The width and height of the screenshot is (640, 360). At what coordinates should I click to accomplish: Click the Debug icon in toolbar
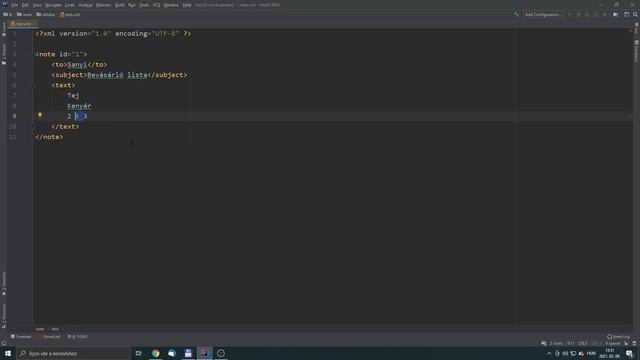coord(578,15)
